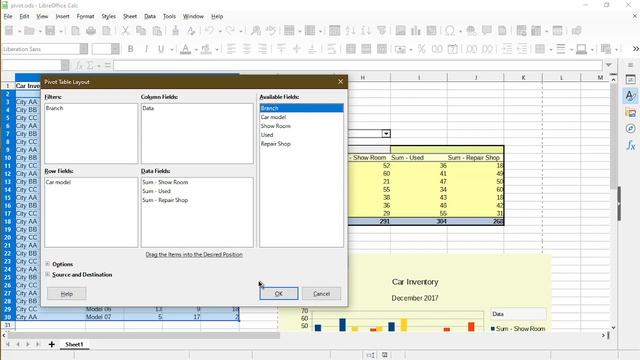Click the Function Wizard fx icon
The width and height of the screenshot is (640, 360).
pos(79,65)
